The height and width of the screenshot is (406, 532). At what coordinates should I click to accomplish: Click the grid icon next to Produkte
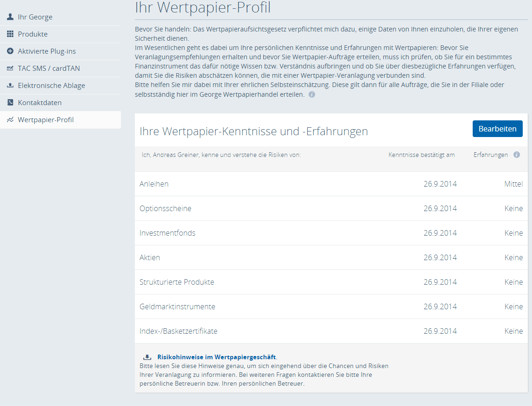tap(10, 34)
